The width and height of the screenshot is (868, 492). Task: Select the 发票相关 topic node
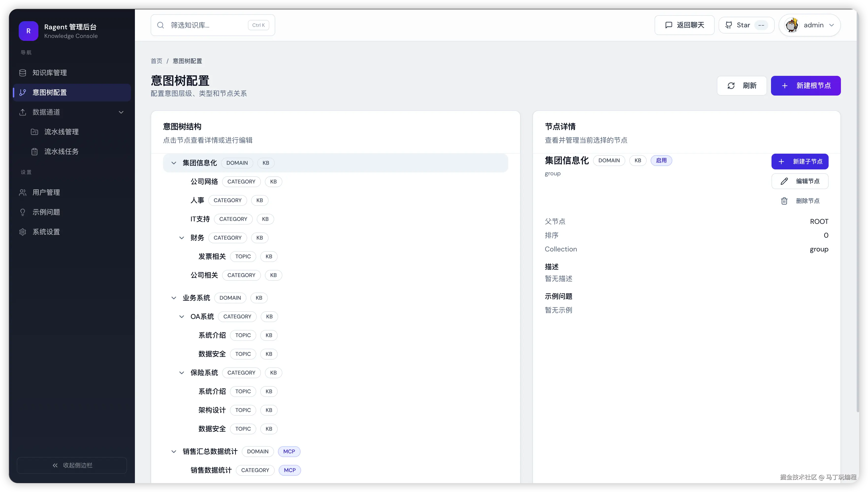212,257
